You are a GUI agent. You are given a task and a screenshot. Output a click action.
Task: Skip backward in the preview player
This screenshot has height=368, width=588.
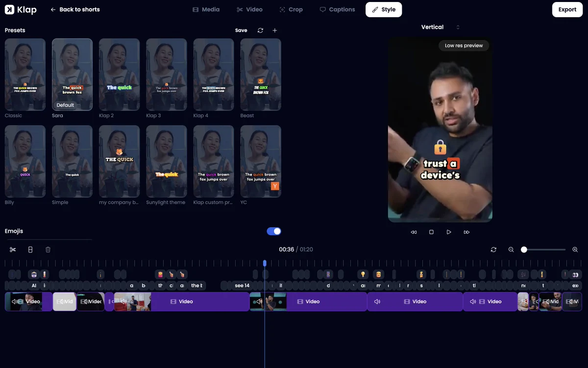(x=414, y=232)
